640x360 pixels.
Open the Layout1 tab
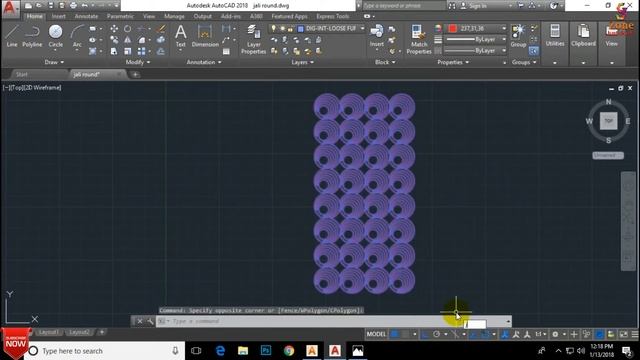coord(48,332)
